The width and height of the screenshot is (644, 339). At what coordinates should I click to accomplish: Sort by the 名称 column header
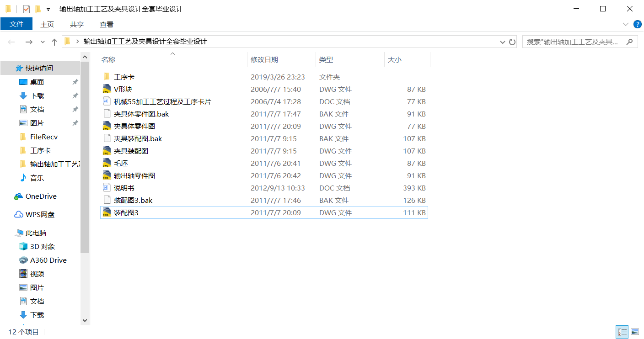(174, 59)
